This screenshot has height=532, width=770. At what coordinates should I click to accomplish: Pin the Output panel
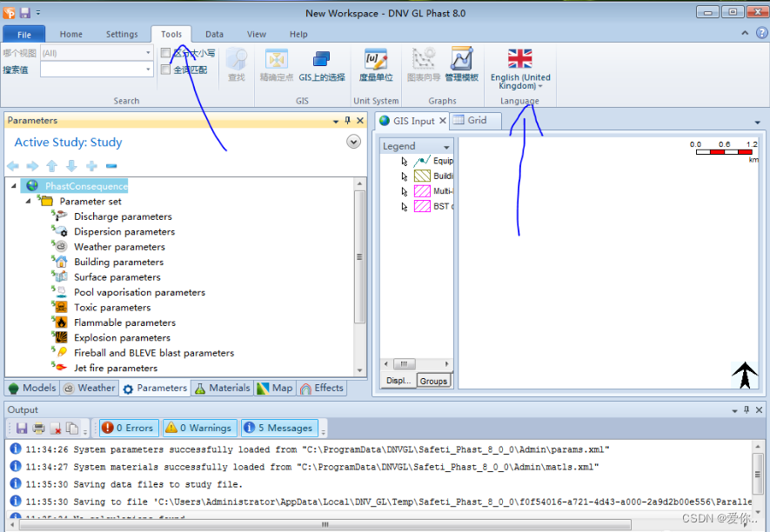point(747,409)
